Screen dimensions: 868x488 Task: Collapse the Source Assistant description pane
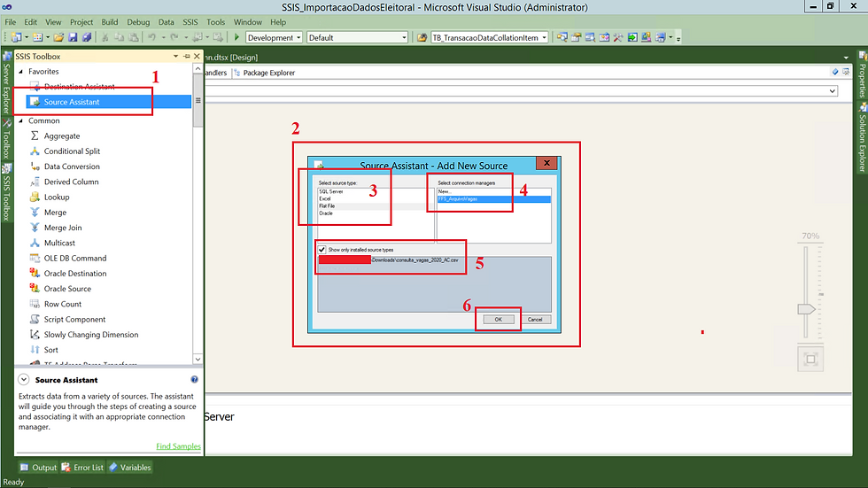coord(23,380)
